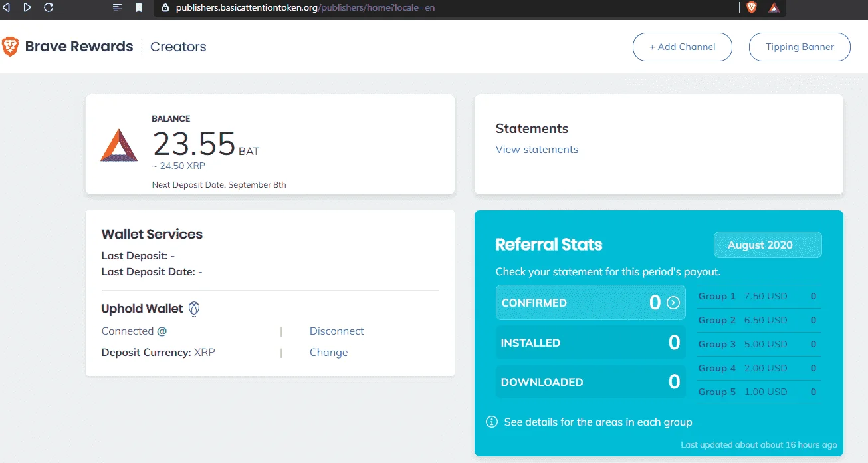
Task: Click the Statements heading
Action: pyautogui.click(x=532, y=129)
